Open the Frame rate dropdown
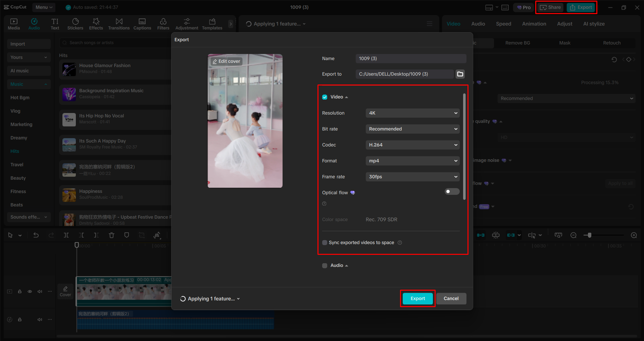This screenshot has width=644, height=341. pos(412,177)
